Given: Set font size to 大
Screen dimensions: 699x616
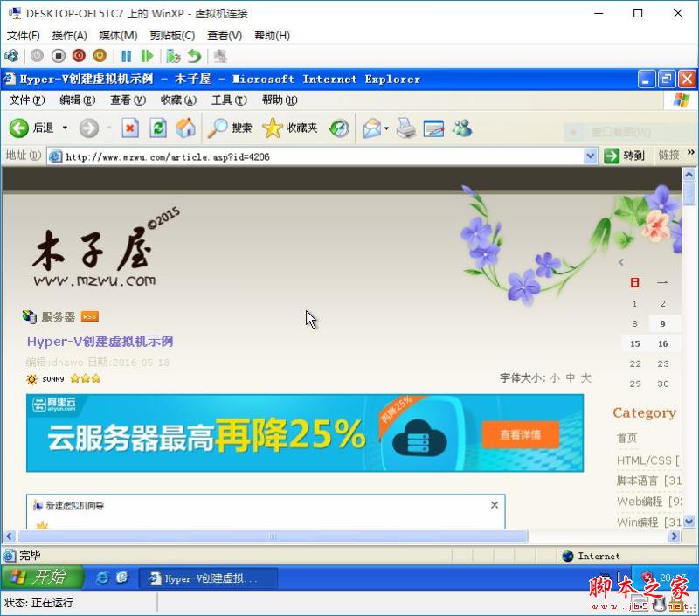Looking at the screenshot, I should point(585,378).
